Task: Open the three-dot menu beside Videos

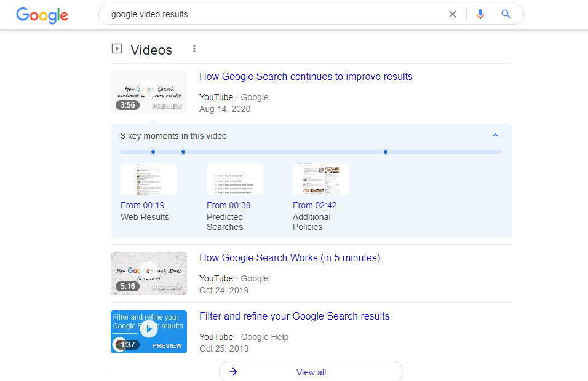Action: click(x=194, y=49)
